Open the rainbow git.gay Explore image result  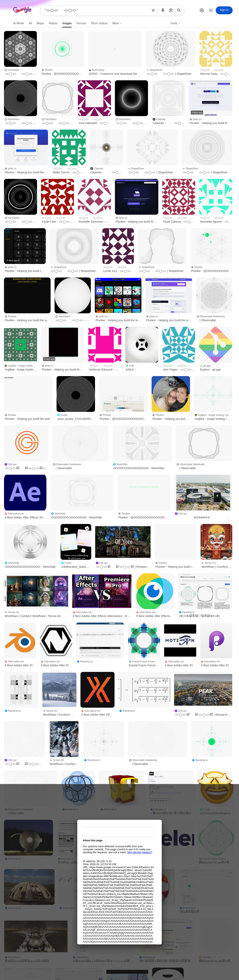point(215,345)
